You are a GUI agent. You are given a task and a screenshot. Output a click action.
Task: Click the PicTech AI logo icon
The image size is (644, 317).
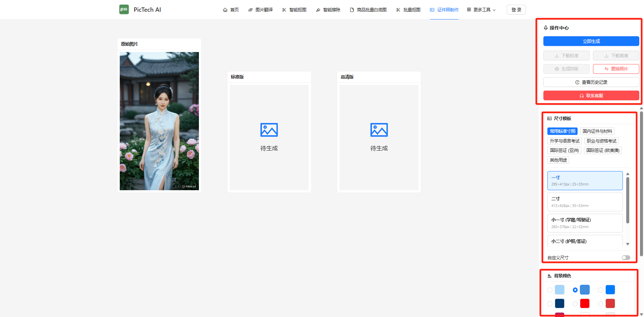[x=124, y=9]
